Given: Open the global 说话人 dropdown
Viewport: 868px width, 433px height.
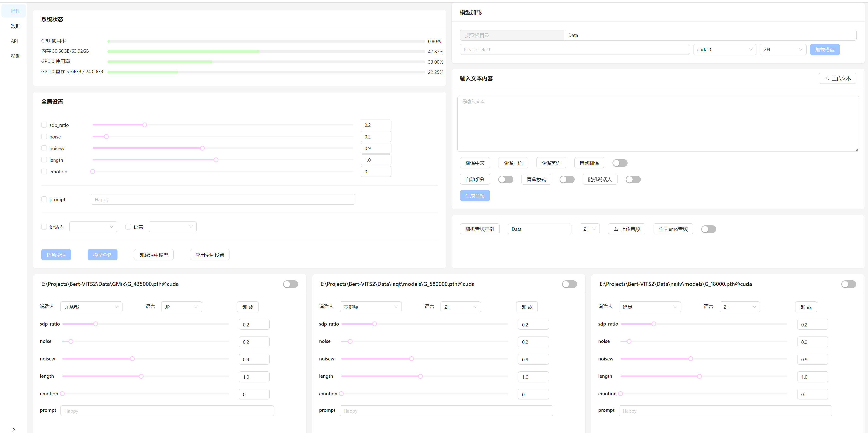Looking at the screenshot, I should [x=93, y=227].
